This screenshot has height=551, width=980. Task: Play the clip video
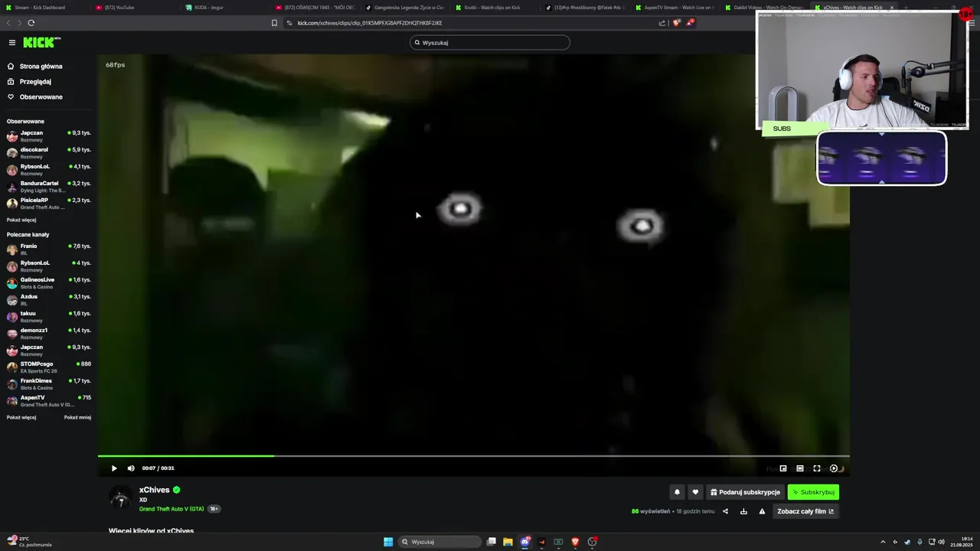coord(114,468)
